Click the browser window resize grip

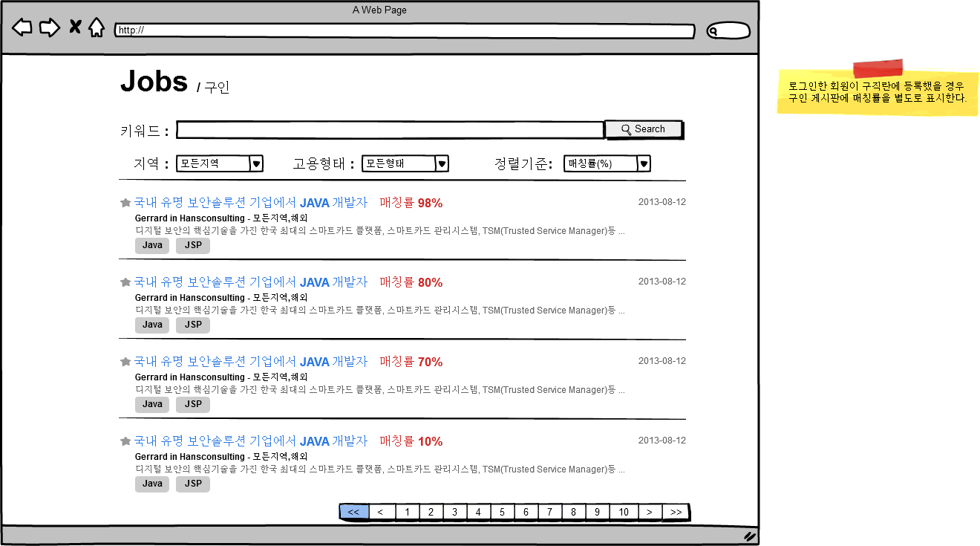750,536
